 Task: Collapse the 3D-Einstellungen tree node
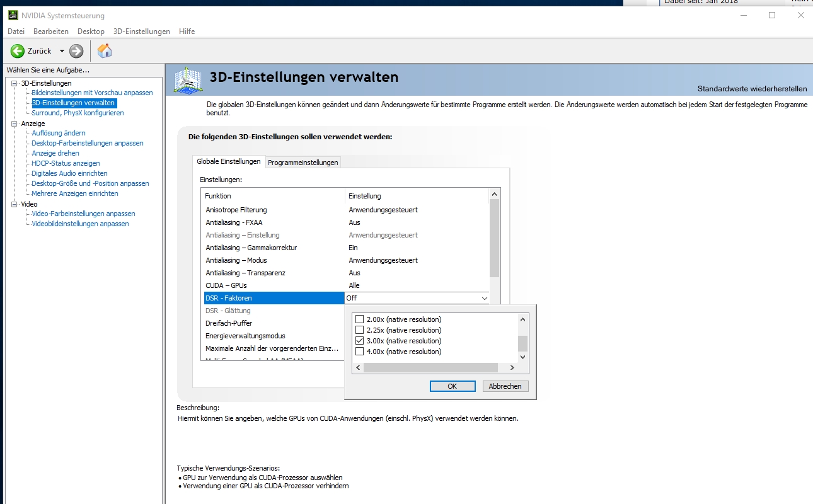14,83
